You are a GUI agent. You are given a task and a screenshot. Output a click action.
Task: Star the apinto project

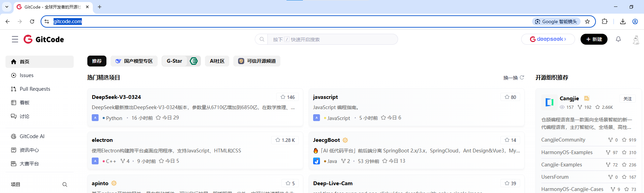[290, 183]
